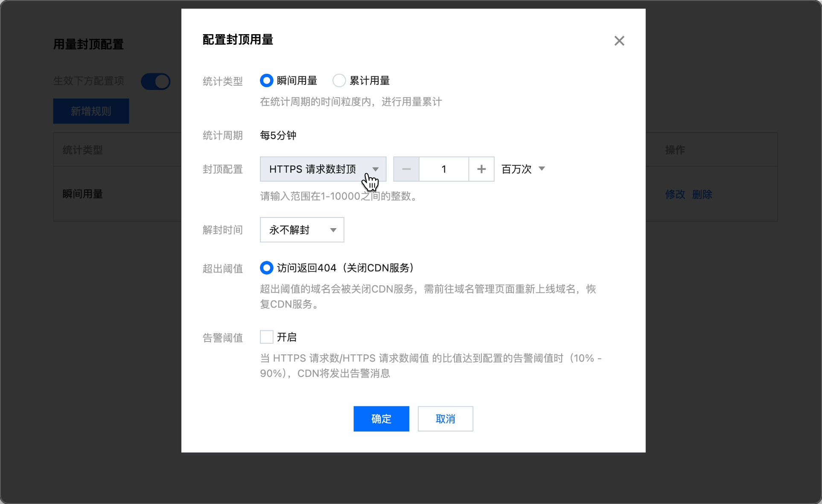Viewport: 822px width, 504px height.
Task: Click the arrow icon in HTTPS 请求数封顶 select
Action: pos(376,169)
